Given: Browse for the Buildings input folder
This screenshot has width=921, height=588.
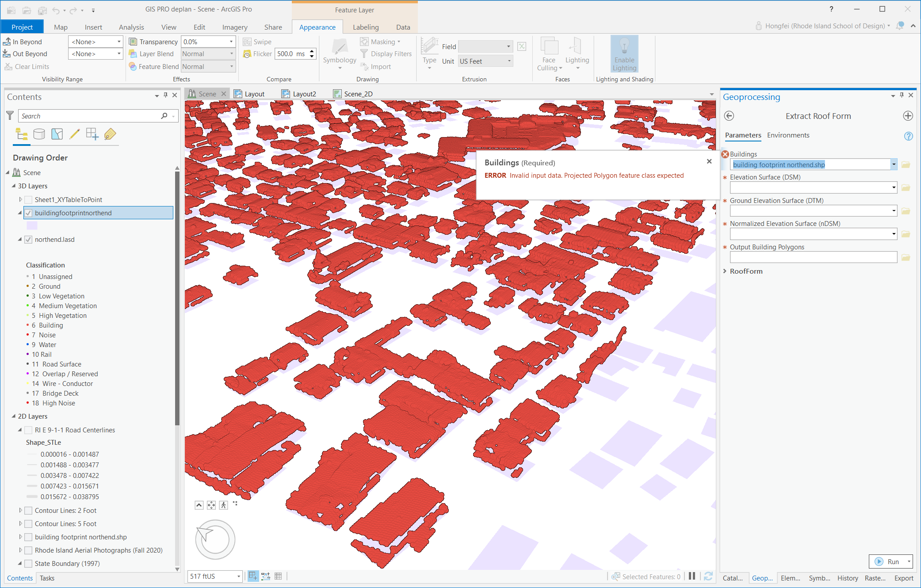Looking at the screenshot, I should coord(906,164).
